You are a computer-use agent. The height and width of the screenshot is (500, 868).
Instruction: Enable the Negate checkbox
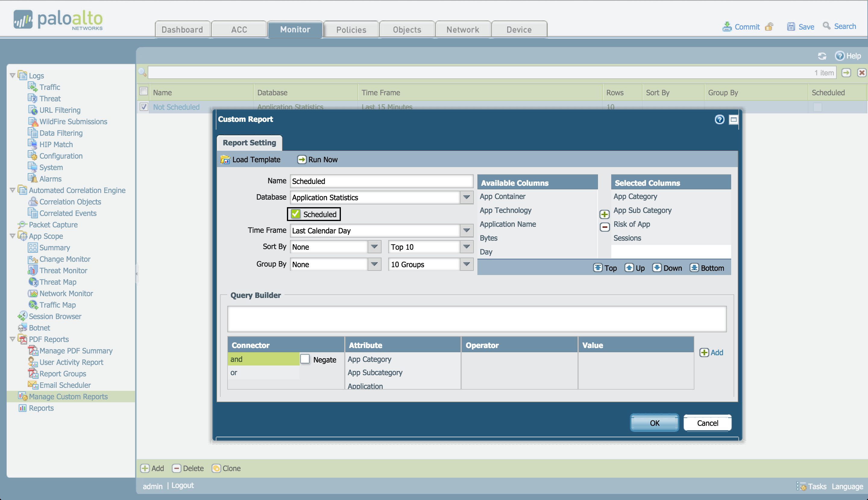pos(305,359)
